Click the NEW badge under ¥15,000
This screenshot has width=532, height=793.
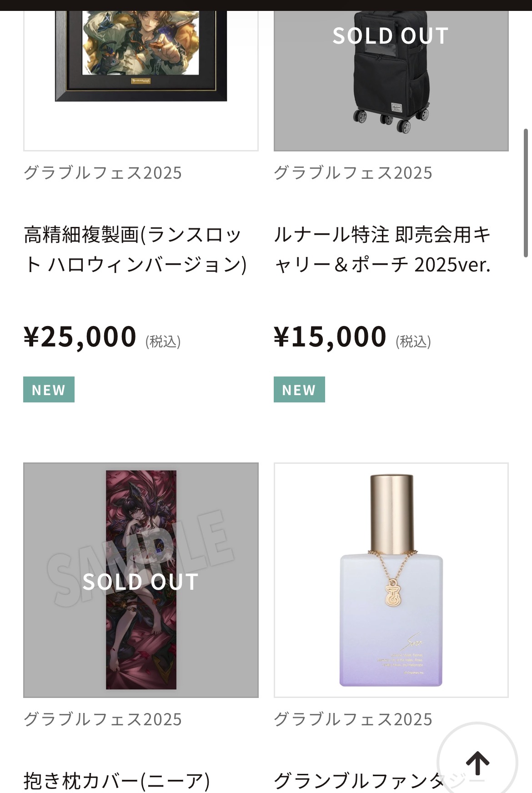[299, 390]
